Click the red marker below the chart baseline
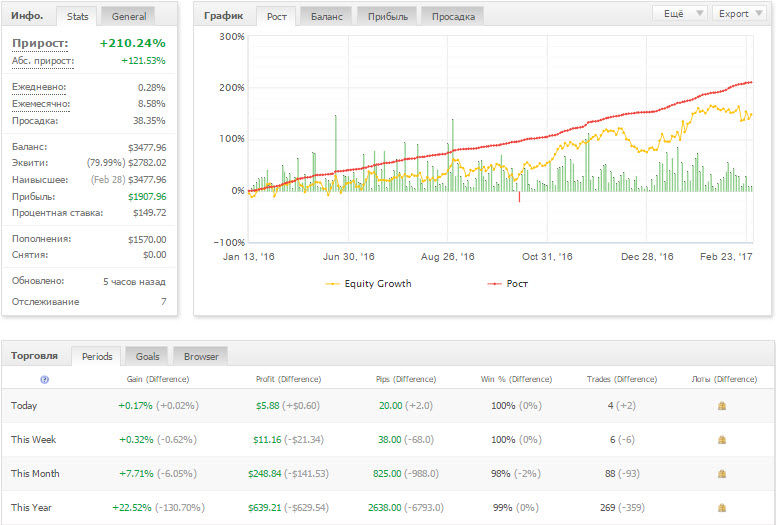This screenshot has height=525, width=776. pos(519,197)
